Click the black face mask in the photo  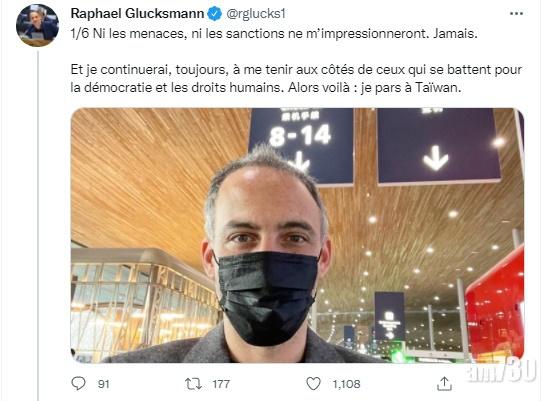[267, 298]
